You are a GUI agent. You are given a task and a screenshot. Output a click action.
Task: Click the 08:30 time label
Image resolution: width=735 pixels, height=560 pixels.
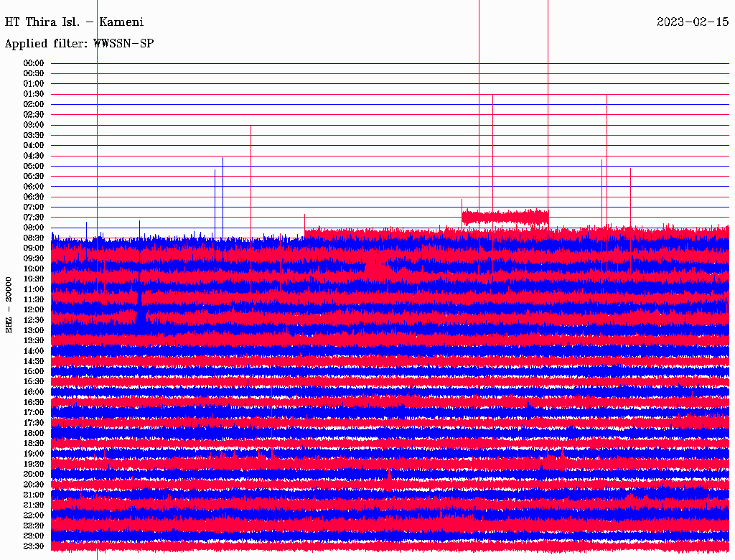coord(34,238)
